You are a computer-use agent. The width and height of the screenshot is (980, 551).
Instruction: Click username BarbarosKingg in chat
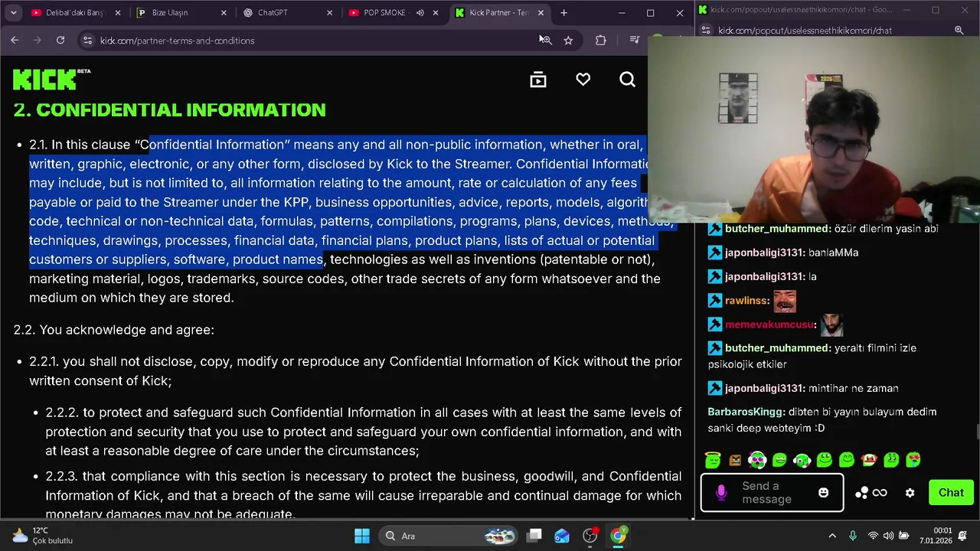pos(746,412)
